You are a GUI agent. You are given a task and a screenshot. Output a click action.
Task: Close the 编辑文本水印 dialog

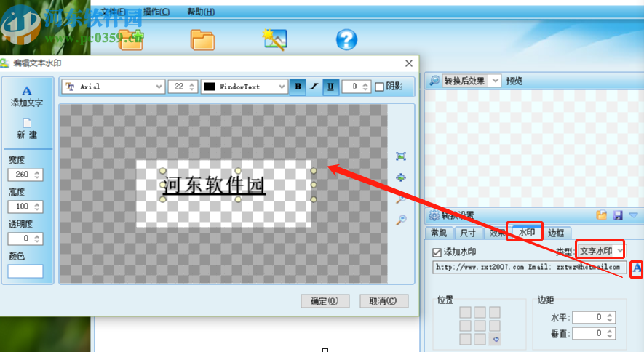tap(409, 63)
